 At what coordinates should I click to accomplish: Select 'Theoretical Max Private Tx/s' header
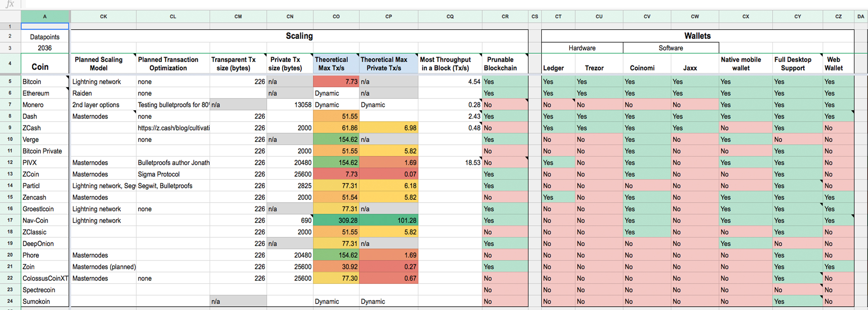point(388,64)
